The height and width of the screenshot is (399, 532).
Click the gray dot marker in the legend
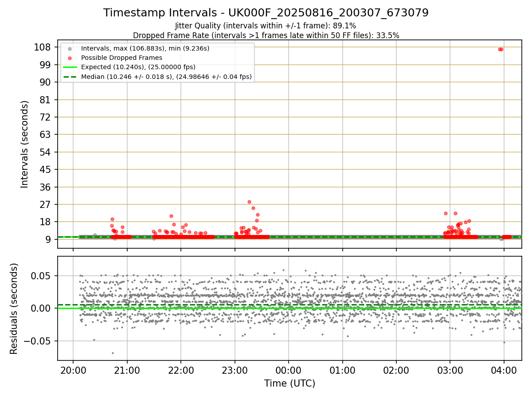click(70, 48)
